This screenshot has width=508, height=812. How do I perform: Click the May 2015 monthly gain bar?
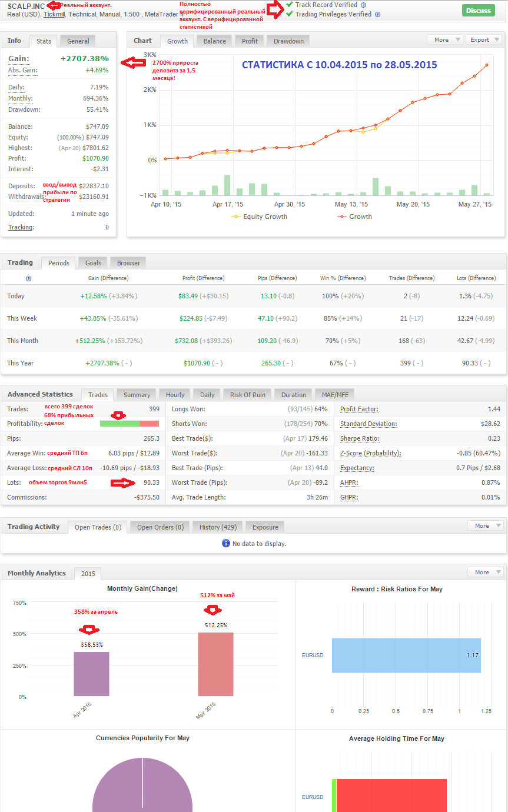click(x=215, y=664)
